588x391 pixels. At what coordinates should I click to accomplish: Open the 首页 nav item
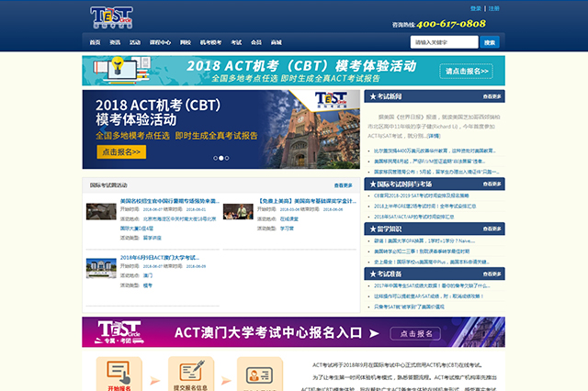pos(95,42)
